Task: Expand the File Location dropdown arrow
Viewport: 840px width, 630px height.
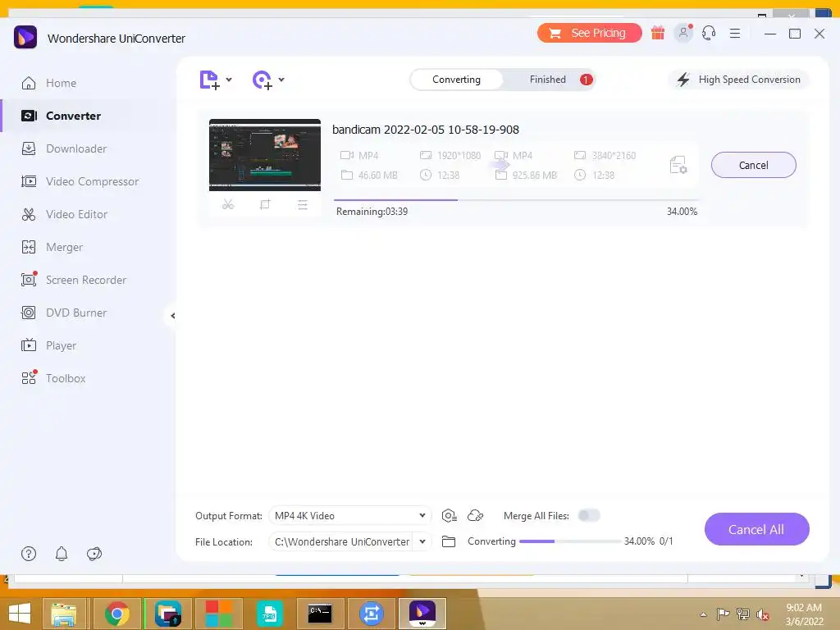Action: point(422,541)
